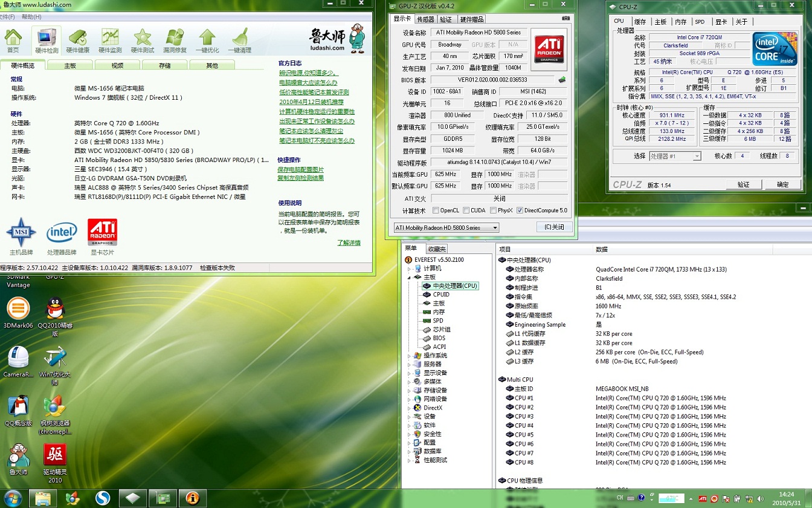
Task: Switch to 缓存 tab in CPU-Z
Action: coord(639,22)
